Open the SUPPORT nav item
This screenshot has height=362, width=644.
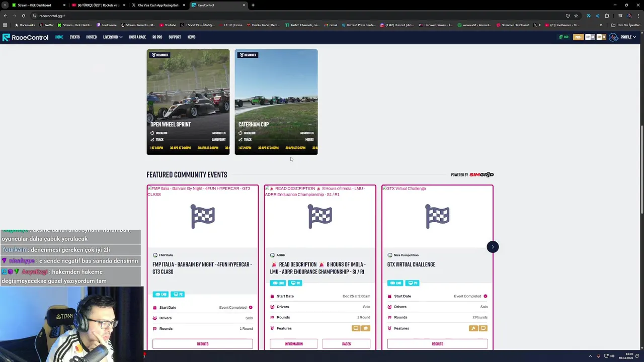175,37
